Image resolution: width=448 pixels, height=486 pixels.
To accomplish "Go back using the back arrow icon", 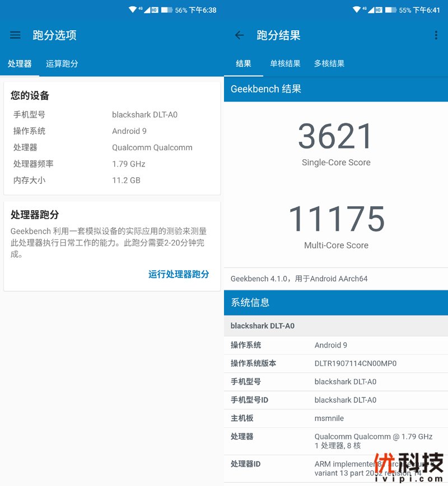I will (239, 35).
